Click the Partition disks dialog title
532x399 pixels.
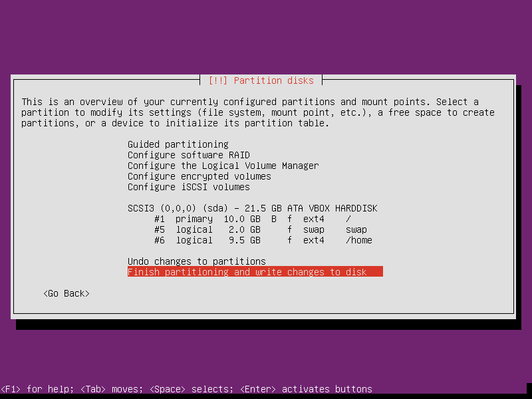tap(261, 80)
